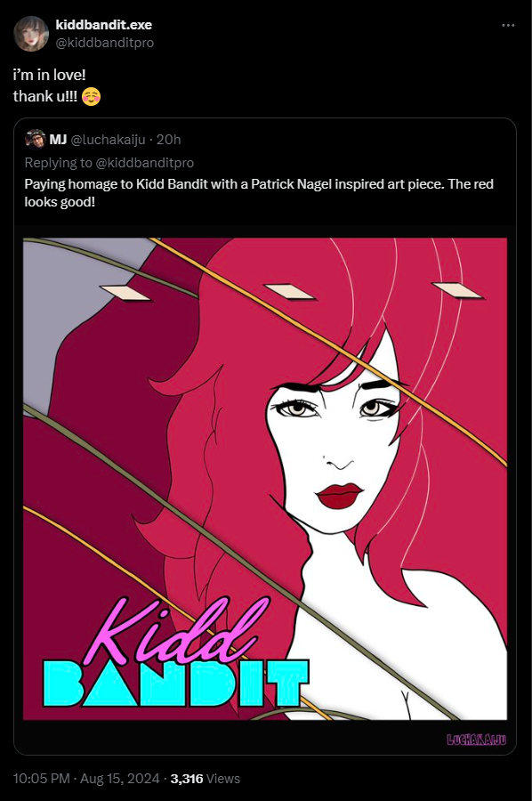Open the three-dot more options menu
The width and height of the screenshot is (532, 801).
click(x=508, y=26)
